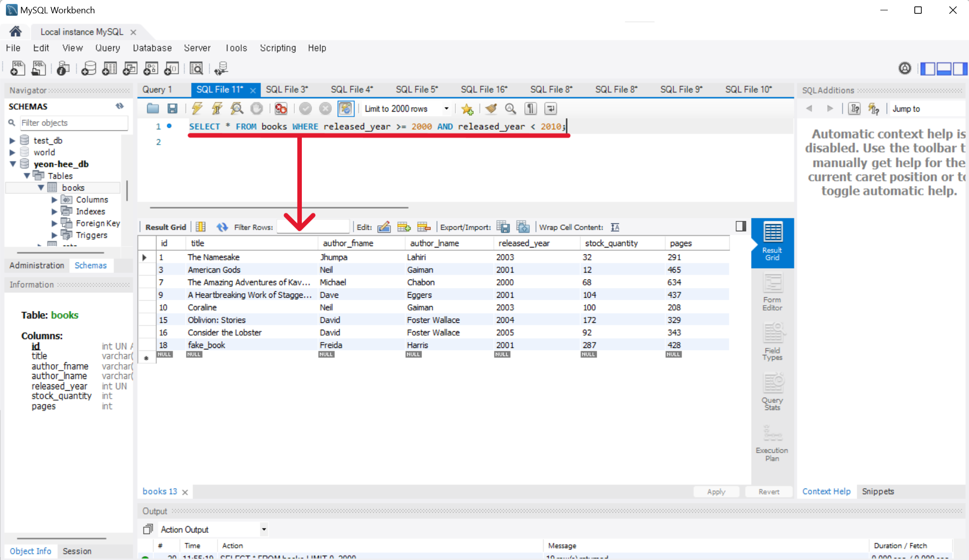Switch to the Administration tab
Screen dimensions: 969x560
(37, 265)
